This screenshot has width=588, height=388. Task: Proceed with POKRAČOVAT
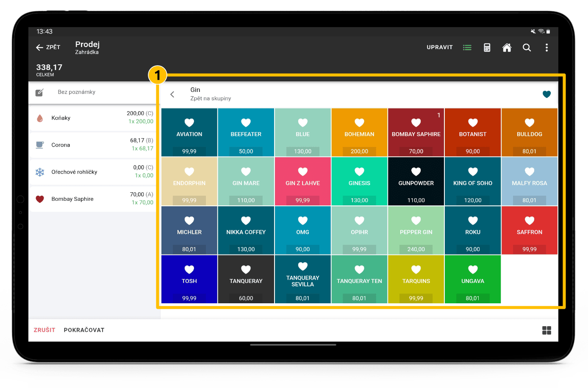[x=84, y=330]
